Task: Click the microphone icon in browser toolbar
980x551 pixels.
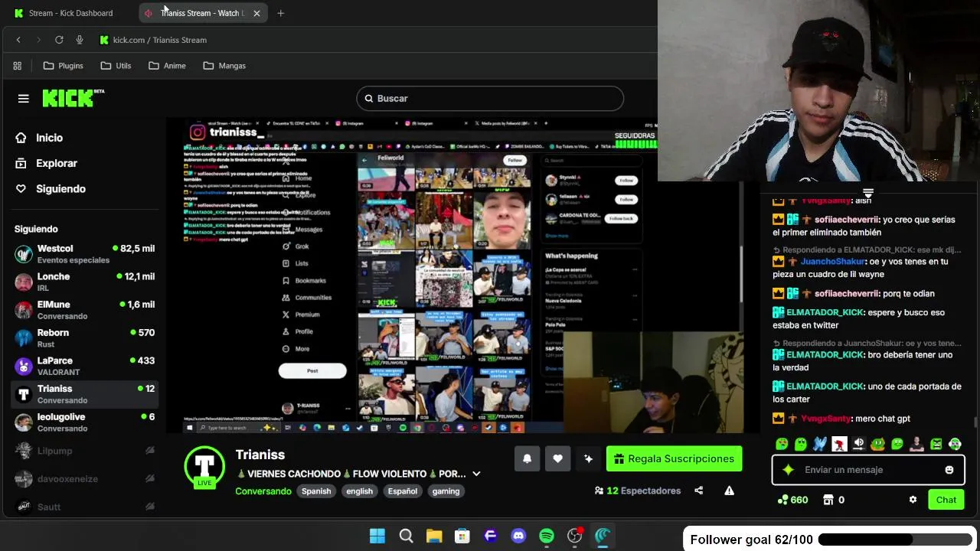Action: point(80,40)
